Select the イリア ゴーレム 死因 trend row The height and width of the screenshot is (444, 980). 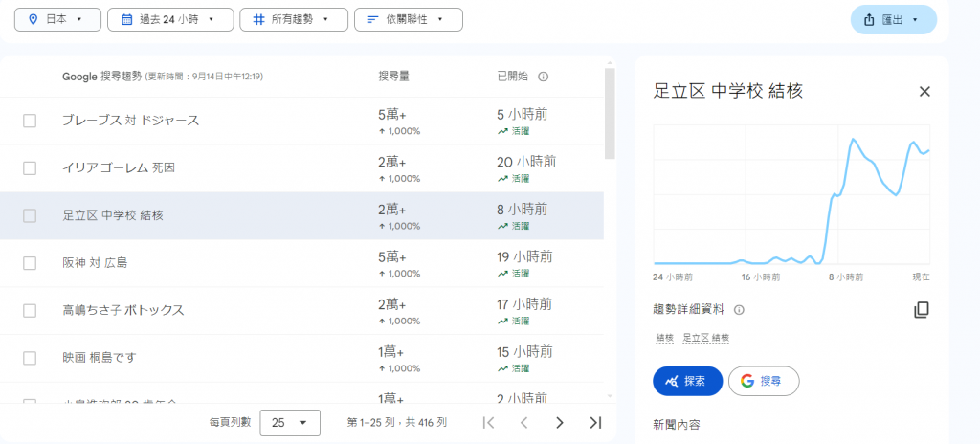pyautogui.click(x=301, y=168)
